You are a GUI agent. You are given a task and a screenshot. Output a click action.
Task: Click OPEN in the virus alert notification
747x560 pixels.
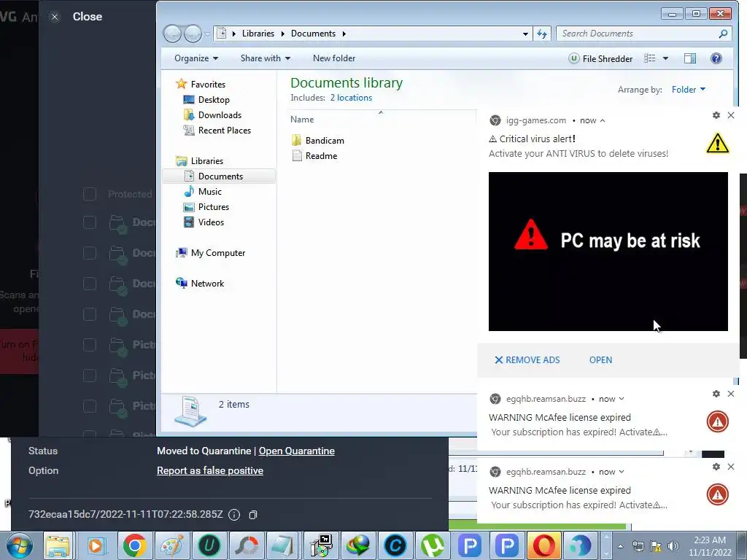pos(600,360)
